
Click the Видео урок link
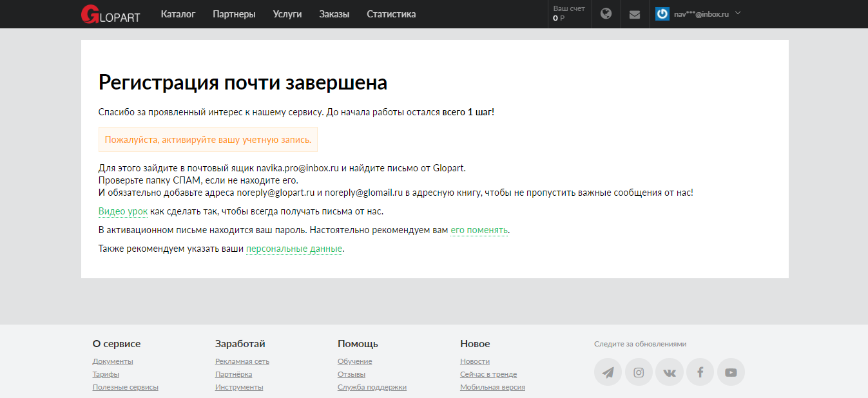click(x=123, y=211)
